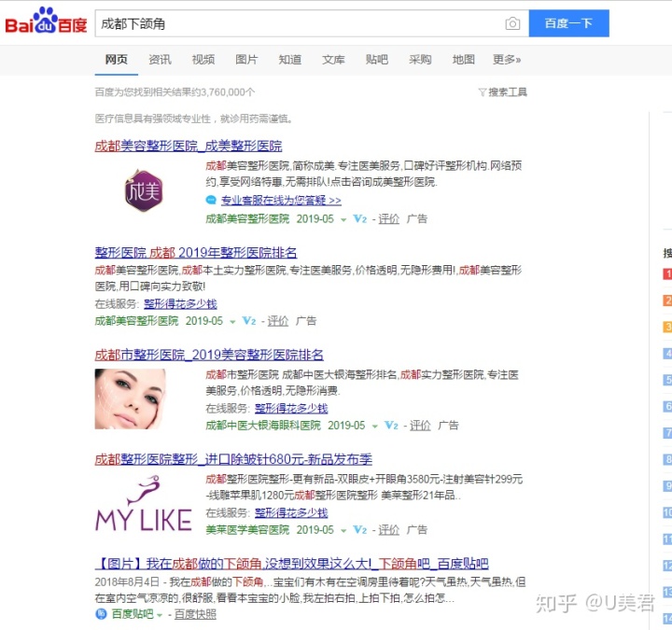This screenshot has height=630, width=672.
Task: Click V2 badge in 2019年整形医院排名 result
Action: 249,321
